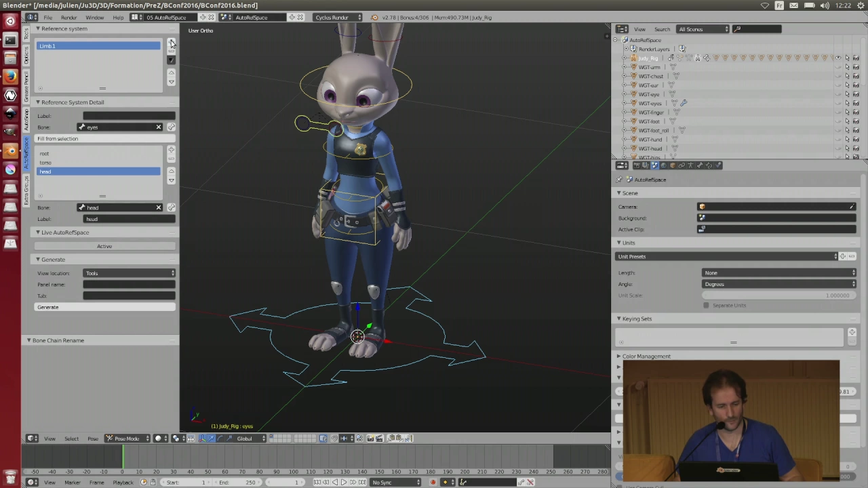Open Window menu

[x=94, y=17]
